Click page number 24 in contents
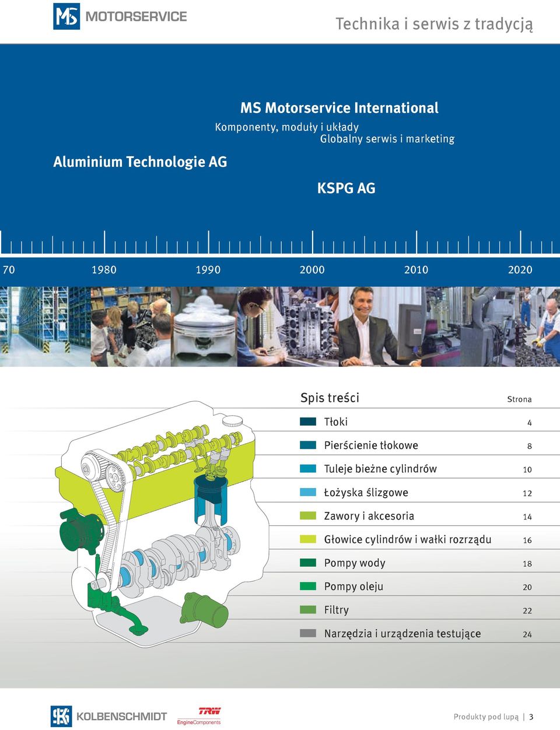The width and height of the screenshot is (560, 730). pos(527,634)
